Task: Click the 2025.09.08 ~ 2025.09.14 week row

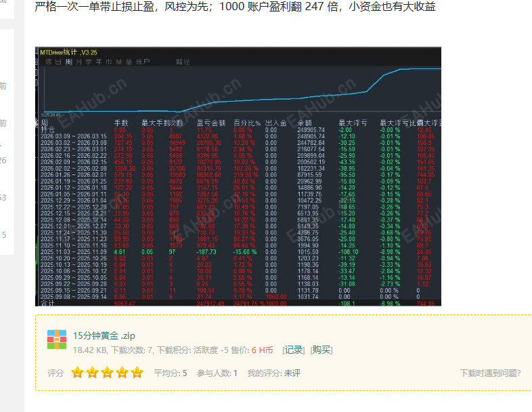Action: pos(238,297)
